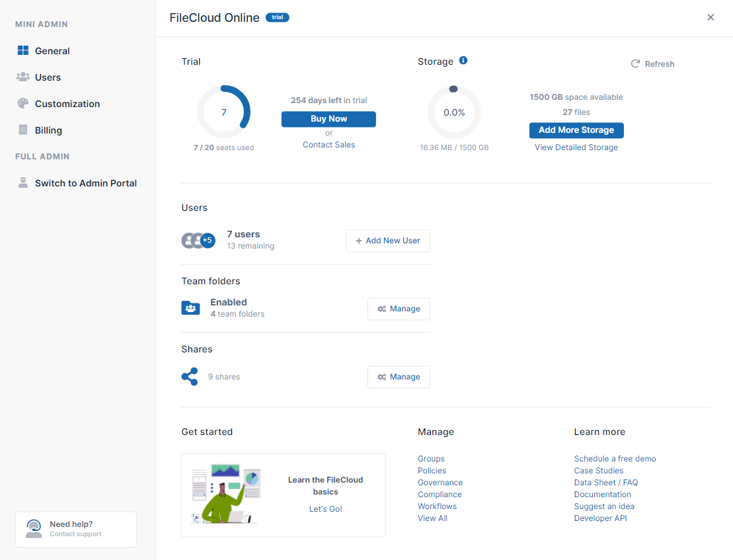The image size is (733, 560).
Task: Refresh the storage statistics
Action: (x=652, y=64)
